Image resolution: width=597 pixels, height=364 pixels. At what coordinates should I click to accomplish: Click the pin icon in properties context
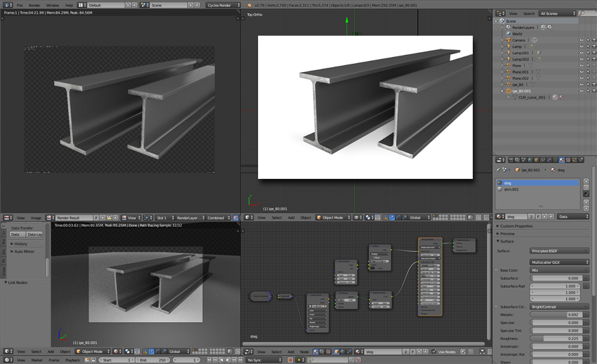[x=498, y=170]
